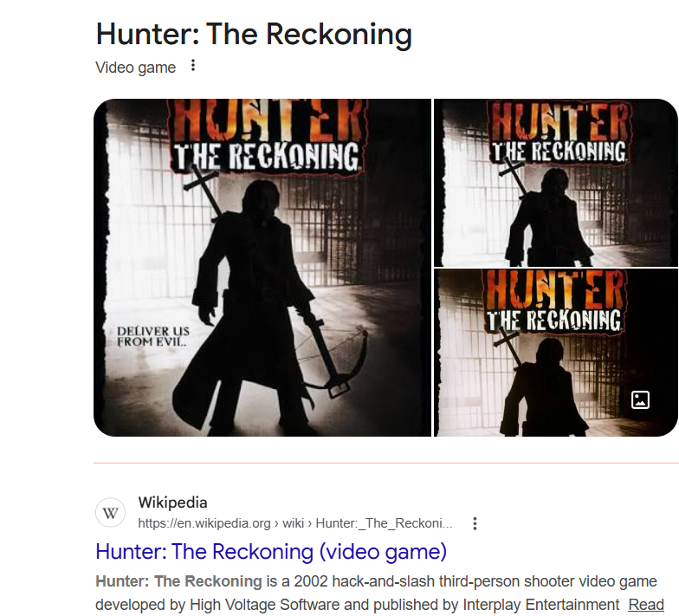Click the Wikipedia "W" favicon
679x616 pixels.
(x=111, y=513)
